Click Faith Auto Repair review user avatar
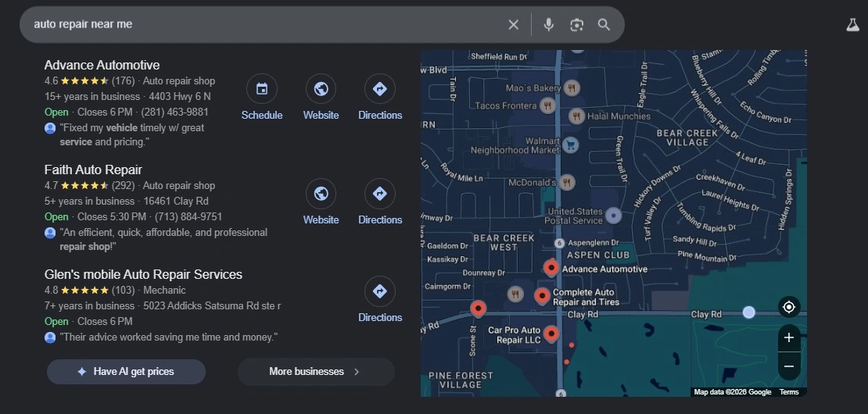Viewport: 868px width, 414px height. pyautogui.click(x=50, y=233)
